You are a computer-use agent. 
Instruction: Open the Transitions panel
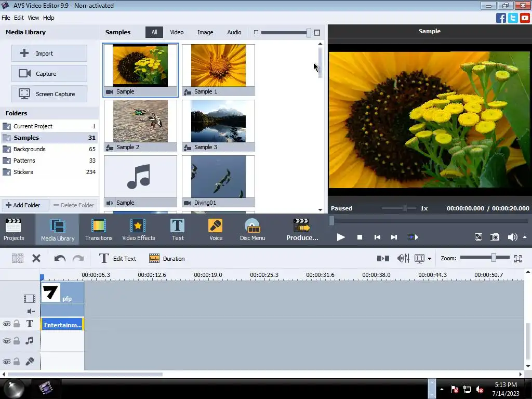click(99, 230)
